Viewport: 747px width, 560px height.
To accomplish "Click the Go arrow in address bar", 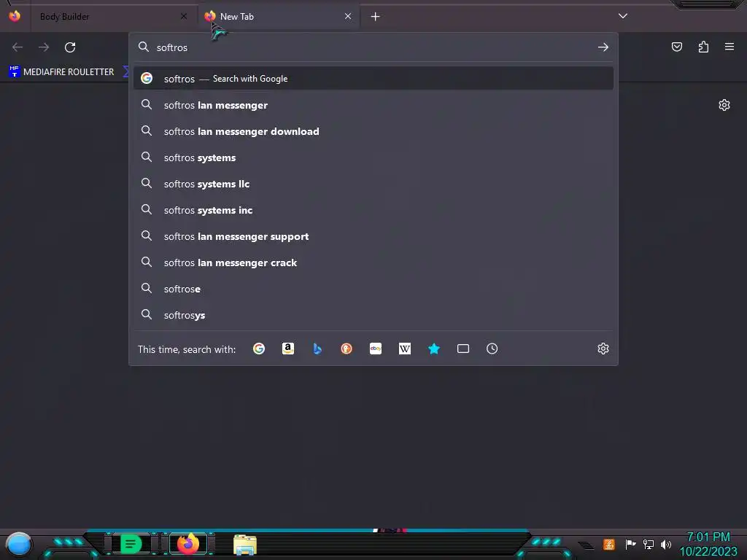I will pos(603,47).
